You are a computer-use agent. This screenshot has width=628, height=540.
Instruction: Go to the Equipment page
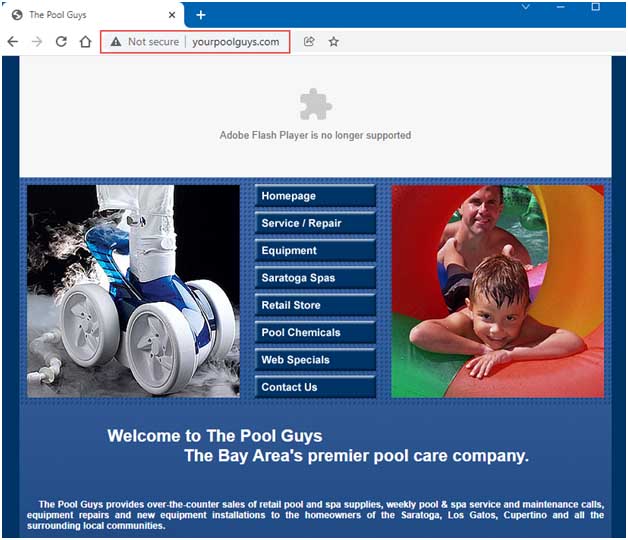[x=315, y=250]
